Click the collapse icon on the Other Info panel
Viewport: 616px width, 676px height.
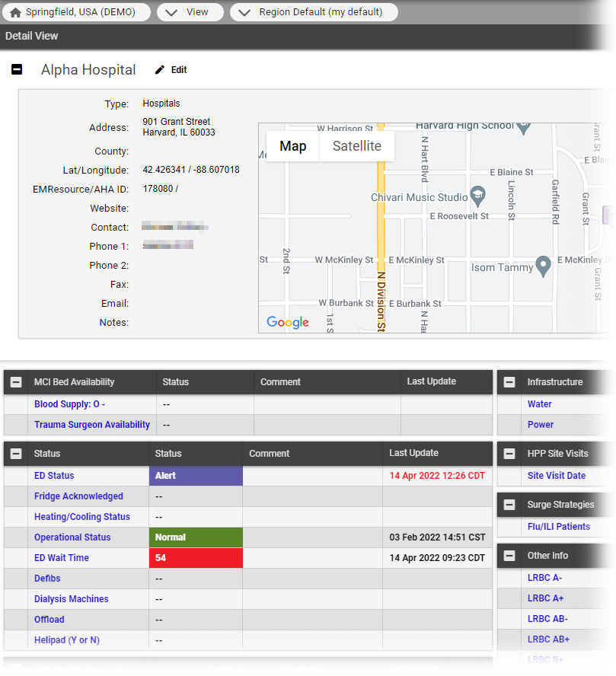pyautogui.click(x=509, y=556)
